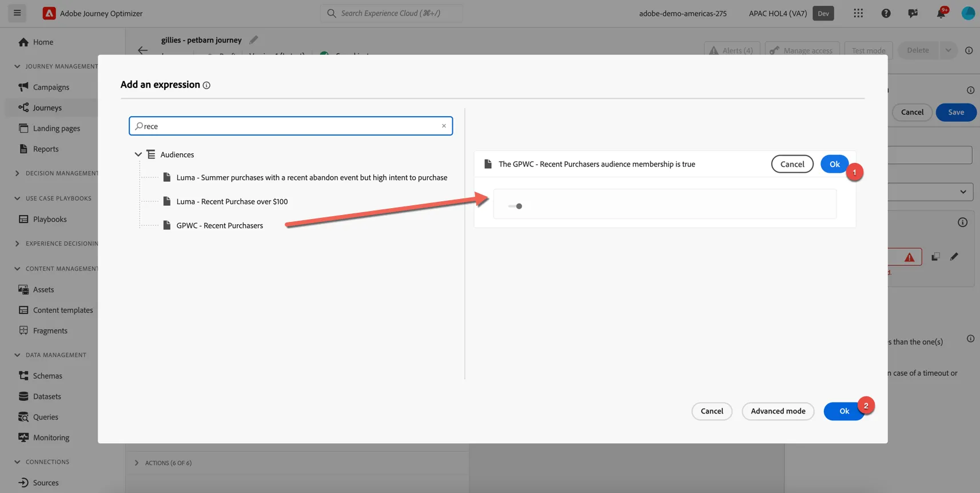Click the bottom Ok button of dialog
The width and height of the screenshot is (980, 493).
844,411
